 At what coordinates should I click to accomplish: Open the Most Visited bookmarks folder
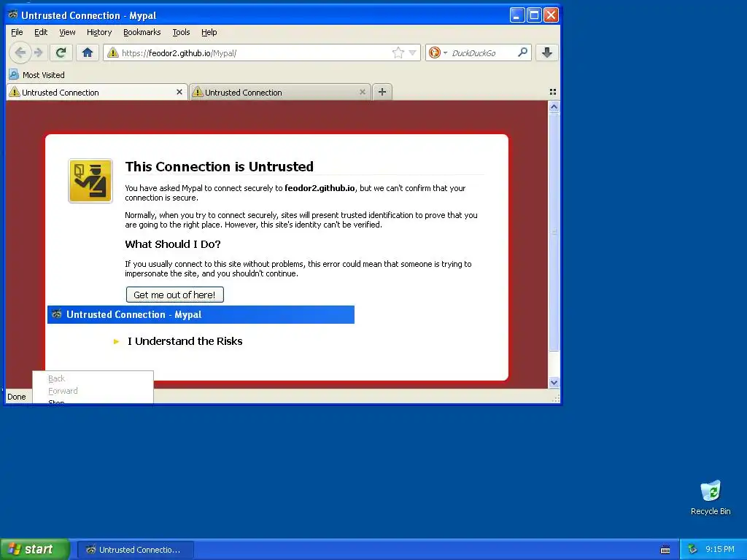(x=37, y=75)
